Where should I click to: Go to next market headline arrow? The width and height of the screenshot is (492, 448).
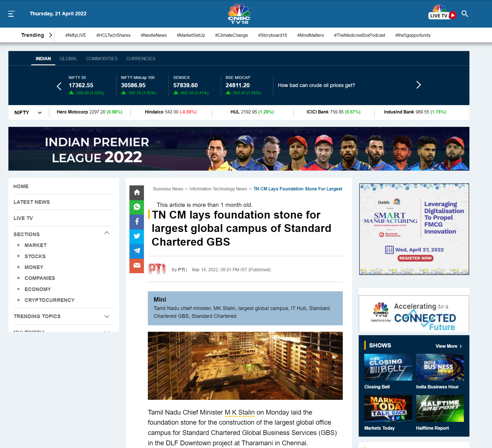[x=418, y=85]
